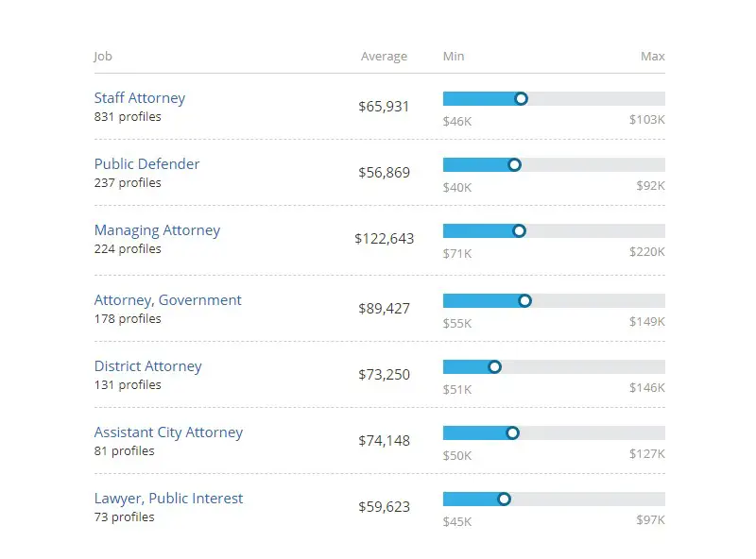
Task: Open the District Attorney job link
Action: click(147, 366)
